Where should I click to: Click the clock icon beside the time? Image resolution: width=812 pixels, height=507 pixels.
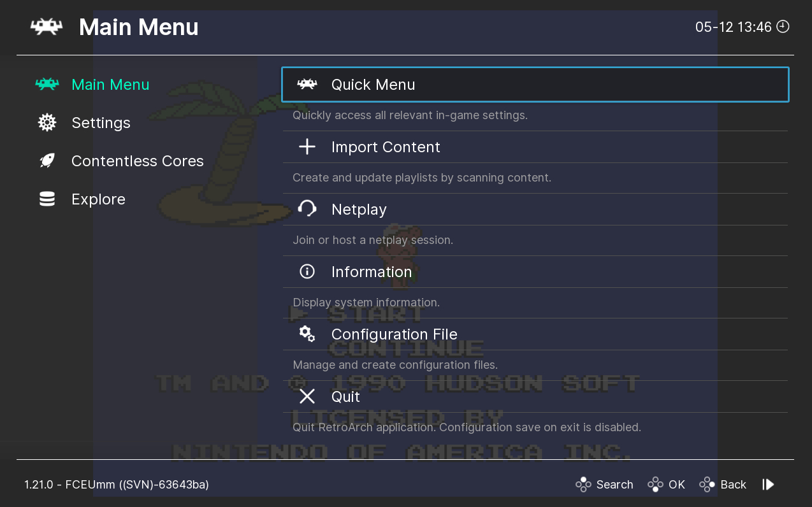[x=783, y=27]
